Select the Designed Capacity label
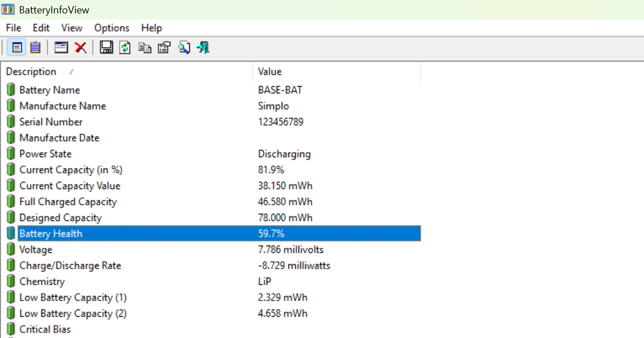 (60, 218)
